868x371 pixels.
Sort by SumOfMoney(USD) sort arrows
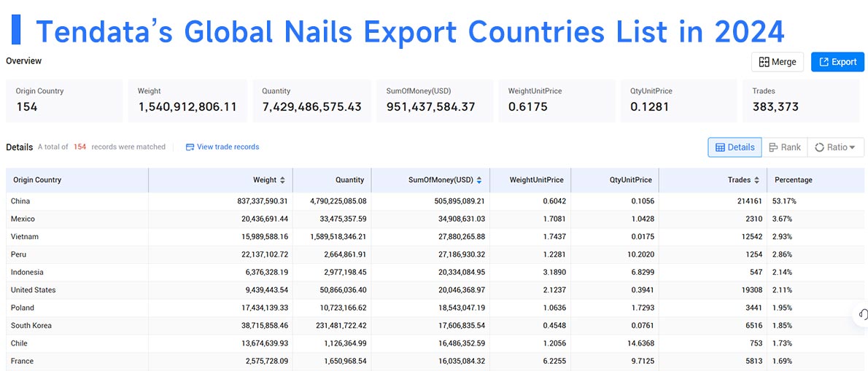click(x=478, y=180)
